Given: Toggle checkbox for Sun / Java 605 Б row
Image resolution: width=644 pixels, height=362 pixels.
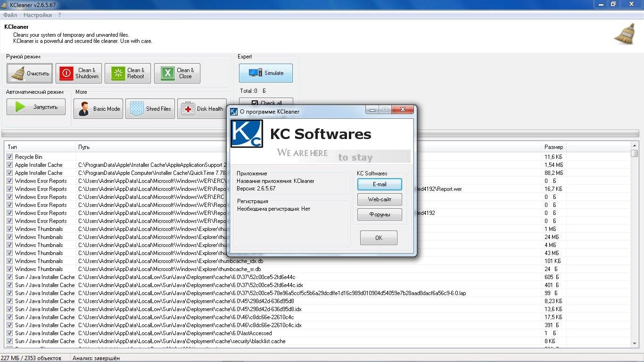Looking at the screenshot, I should coord(9,277).
